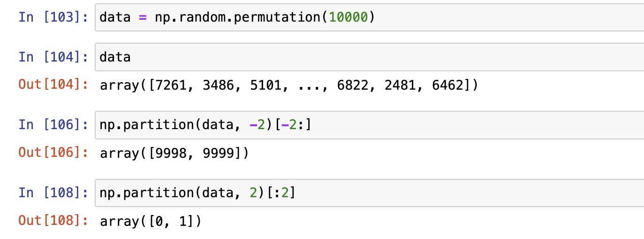
Task: Click the array output starting with 7261
Action: [x=289, y=85]
